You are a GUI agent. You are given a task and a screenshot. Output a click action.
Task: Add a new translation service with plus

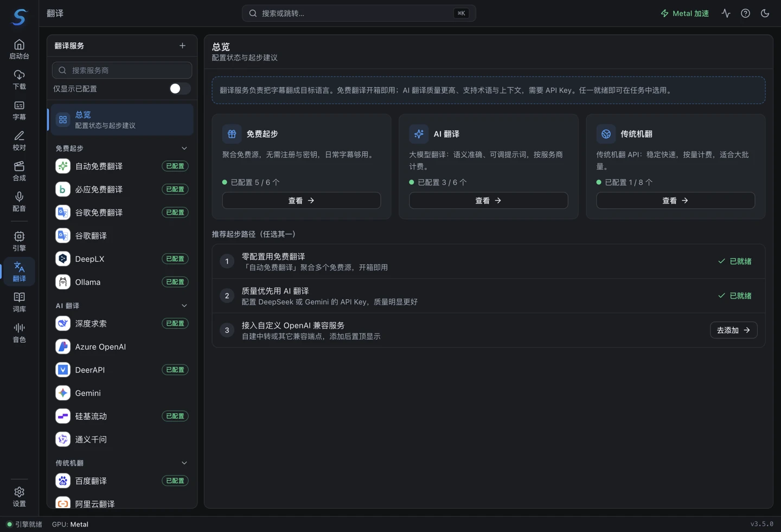click(x=182, y=46)
